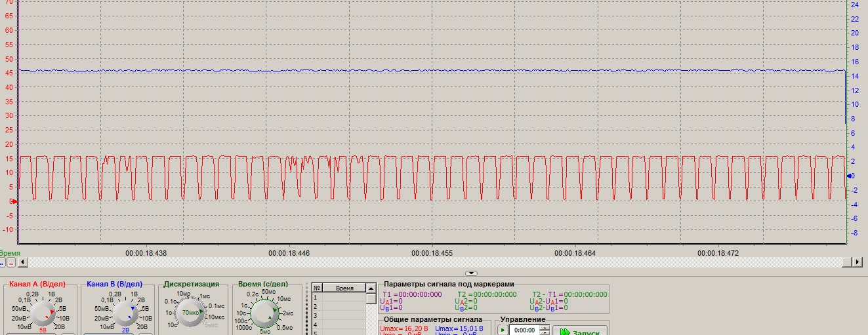Viewport: 868px width, 335px height.
Task: Select row 1 in the marker table
Action: point(339,297)
